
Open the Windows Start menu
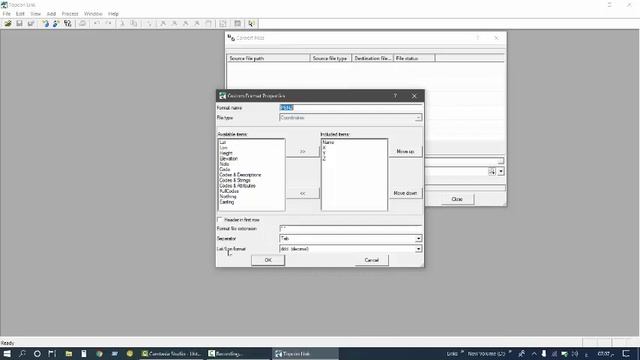click(x=7, y=353)
